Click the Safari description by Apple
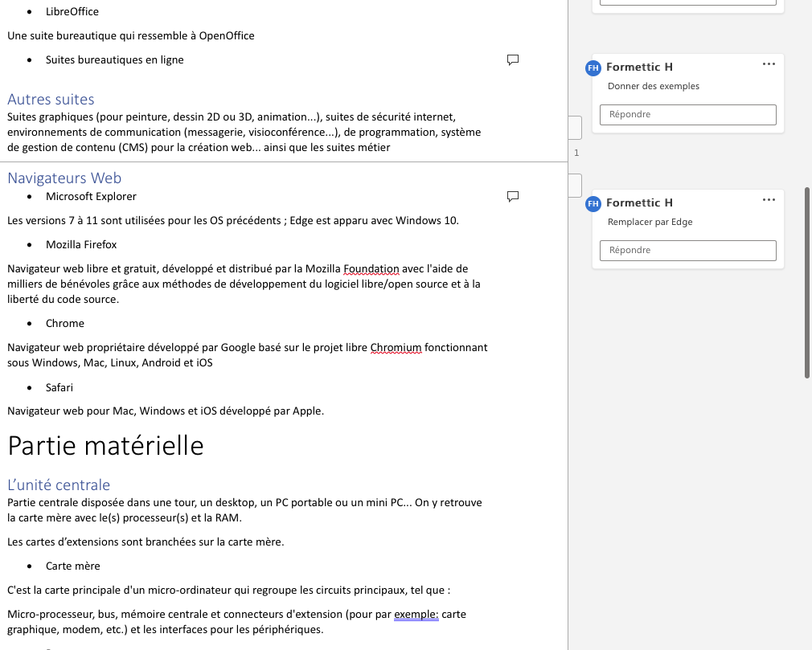 pyautogui.click(x=166, y=411)
